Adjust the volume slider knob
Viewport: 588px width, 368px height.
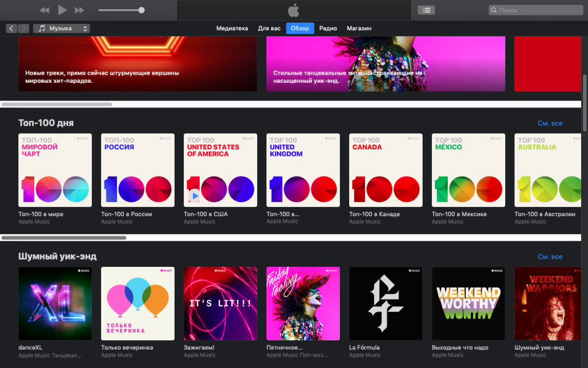141,10
